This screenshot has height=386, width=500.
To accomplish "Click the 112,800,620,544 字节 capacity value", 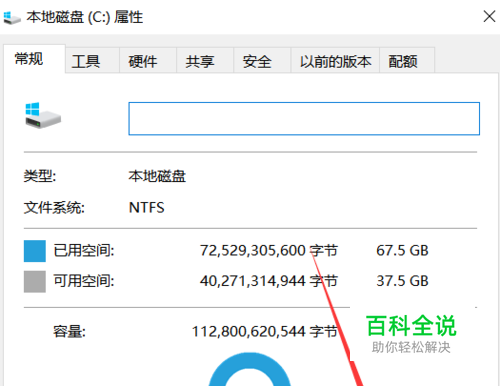I will (265, 332).
